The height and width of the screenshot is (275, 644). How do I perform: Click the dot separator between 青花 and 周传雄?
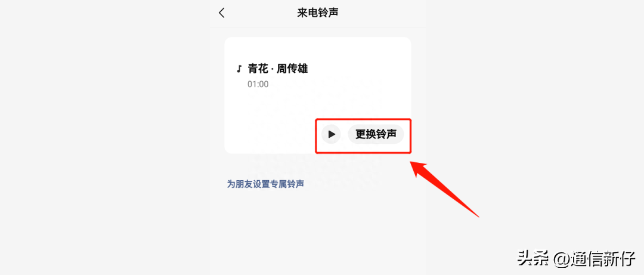tap(272, 69)
